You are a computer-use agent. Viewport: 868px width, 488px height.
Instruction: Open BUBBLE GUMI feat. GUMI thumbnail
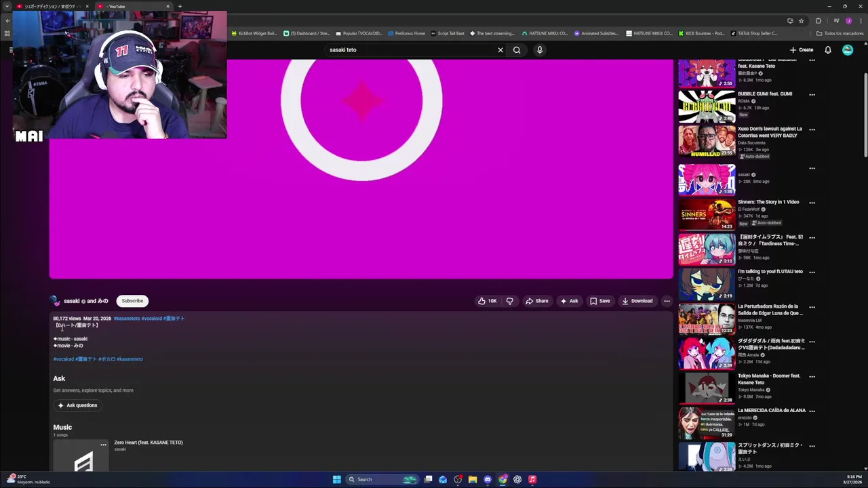[707, 105]
